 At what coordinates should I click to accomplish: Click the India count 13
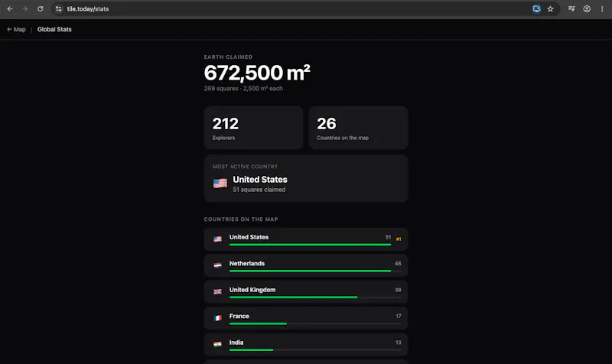[398, 343]
